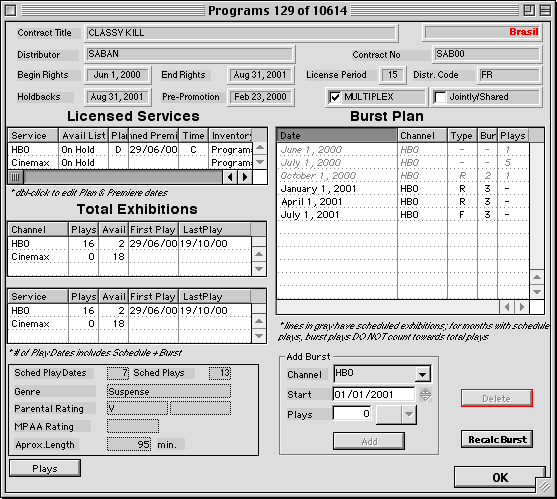Click the Burst Plan Plays column header

click(x=513, y=136)
